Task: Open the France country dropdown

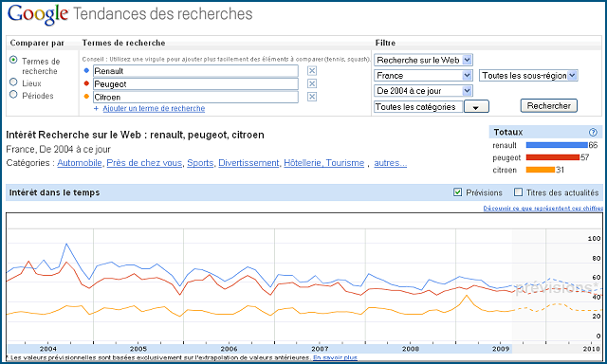Action: pyautogui.click(x=423, y=76)
